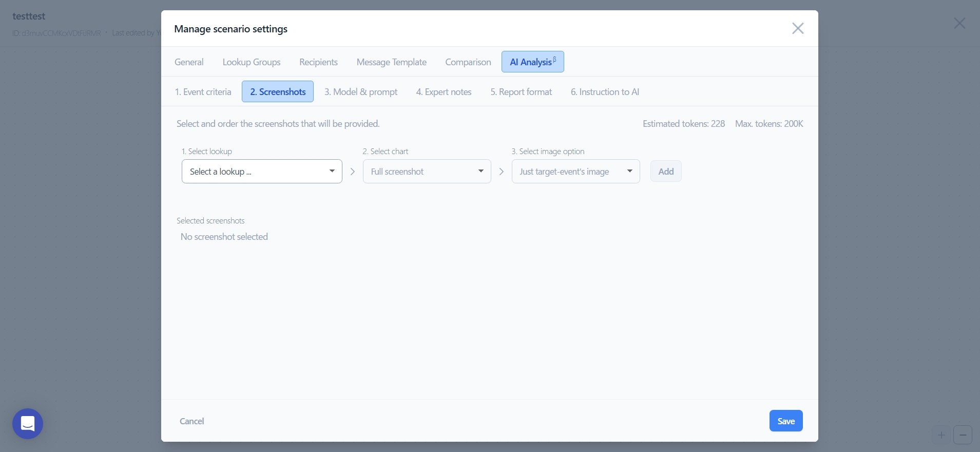The width and height of the screenshot is (980, 452).
Task: Expand the Select a lookup dropdown
Action: click(x=262, y=172)
